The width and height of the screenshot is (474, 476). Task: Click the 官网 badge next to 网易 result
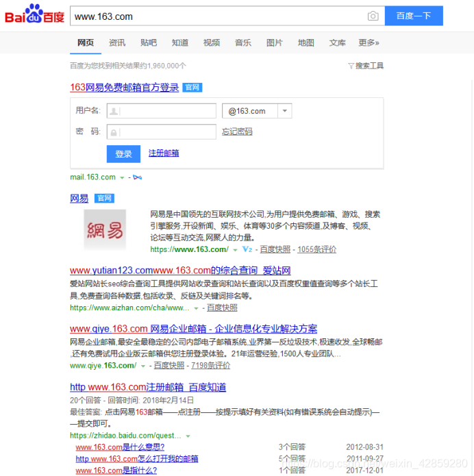[x=104, y=198]
